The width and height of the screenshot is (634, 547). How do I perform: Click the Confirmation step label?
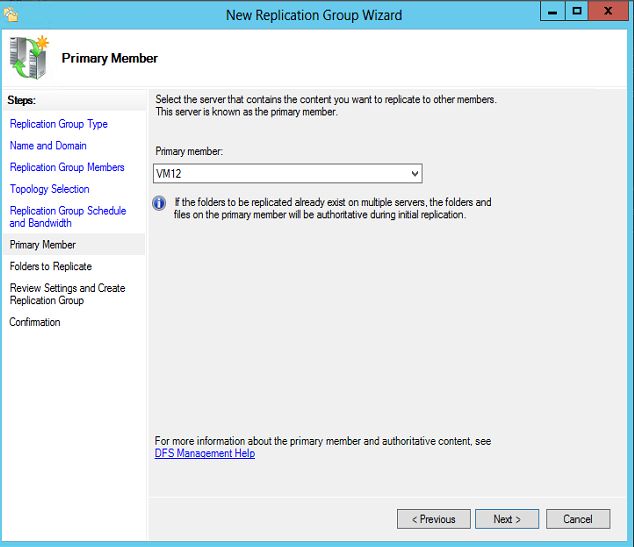pos(35,322)
